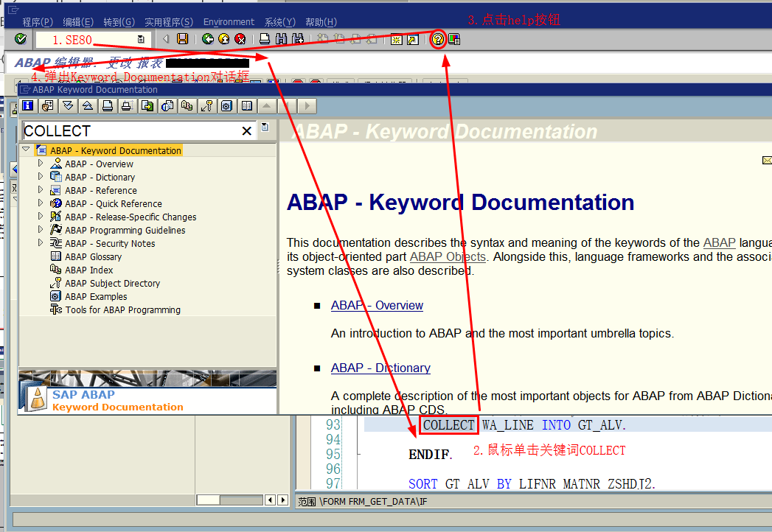Screen dimensions: 772x532
Task: Collapse the ABAP - Keyword Documentation root node
Action: [26, 149]
